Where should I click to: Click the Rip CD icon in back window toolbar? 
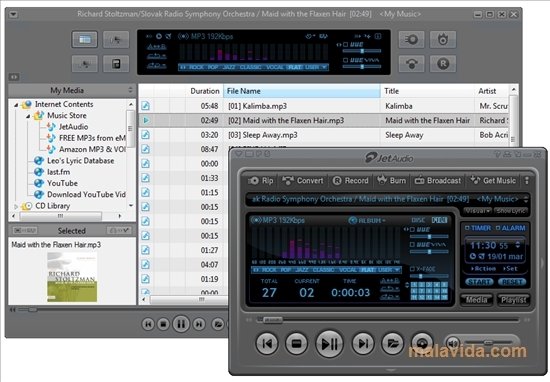pyautogui.click(x=411, y=39)
